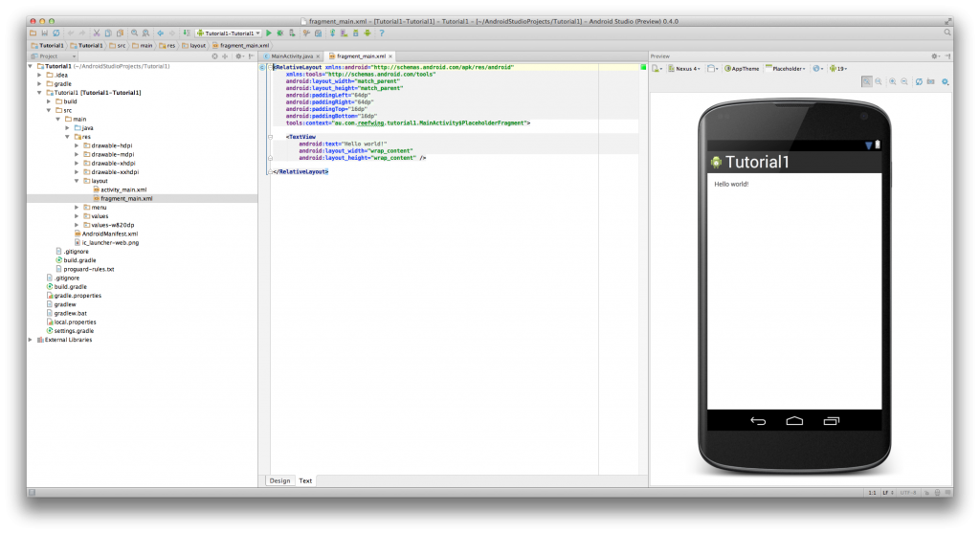
Task: Click the layout breadcrumb in navigation bar
Action: coord(195,45)
